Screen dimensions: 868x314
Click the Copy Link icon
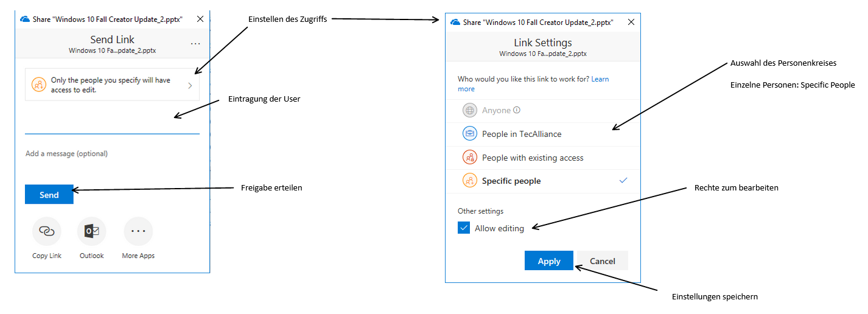(x=47, y=231)
